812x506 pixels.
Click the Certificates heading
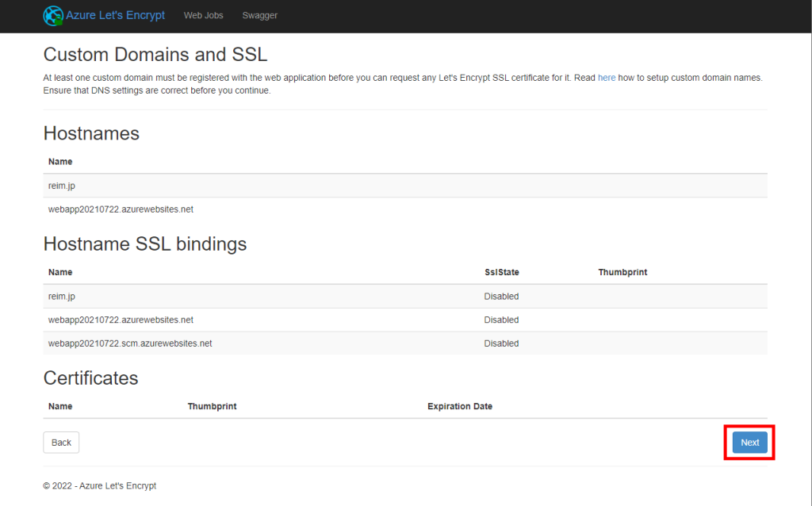point(90,378)
